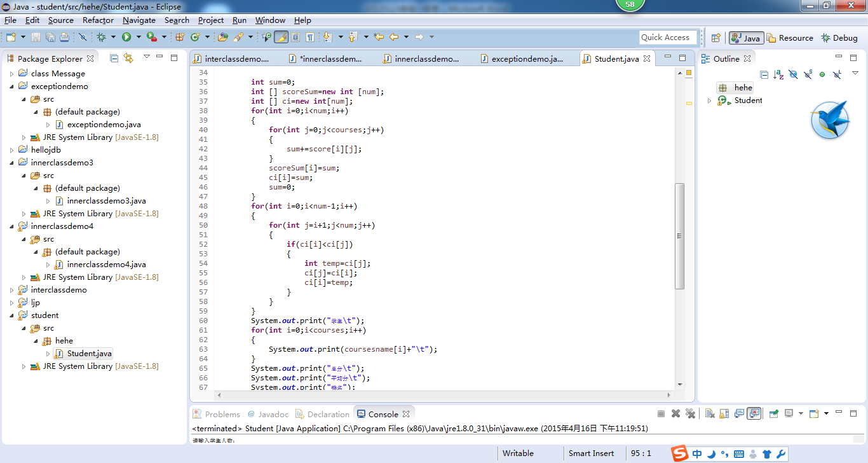Toggle Block Selection Mode button
Image resolution: width=868 pixels, height=463 pixels.
point(295,37)
